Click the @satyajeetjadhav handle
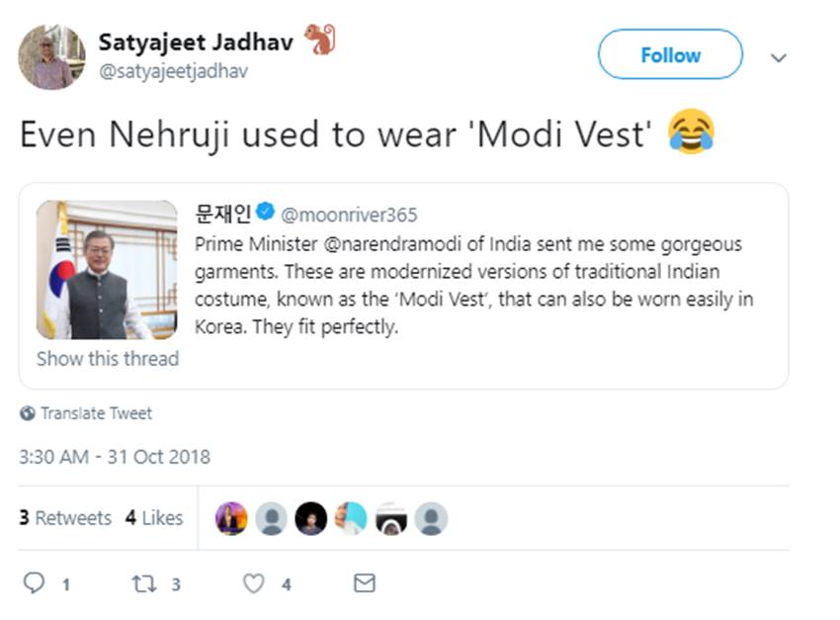Screen dimensions: 840x620 point(172,71)
